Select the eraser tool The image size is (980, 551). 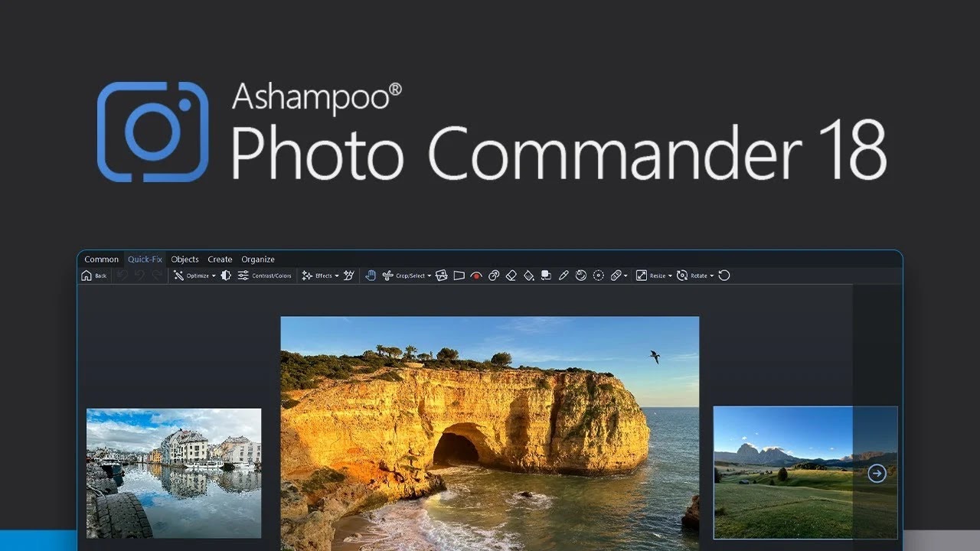tap(511, 275)
